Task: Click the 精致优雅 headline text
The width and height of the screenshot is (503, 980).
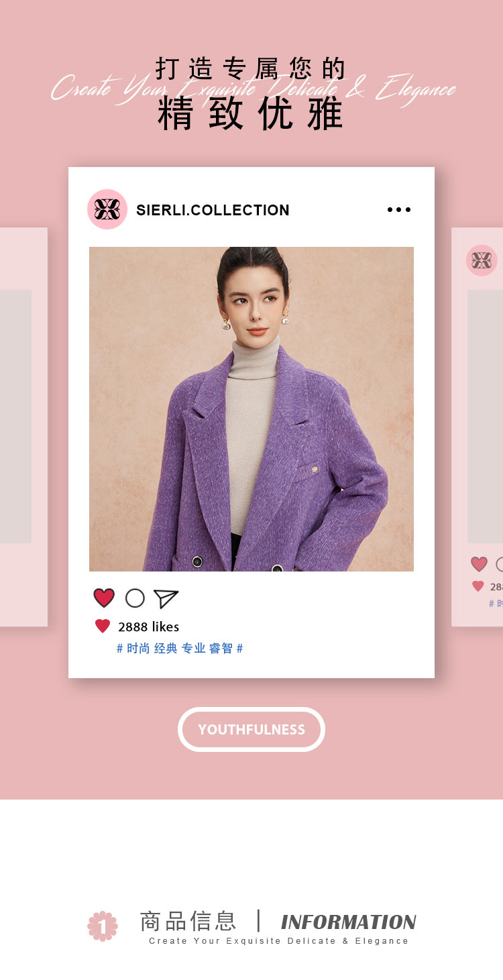Action: tap(251, 114)
